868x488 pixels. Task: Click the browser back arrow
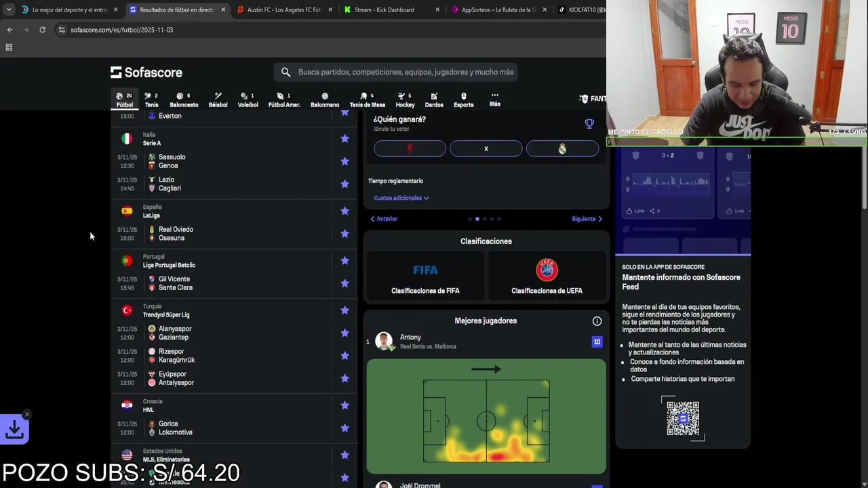click(9, 30)
